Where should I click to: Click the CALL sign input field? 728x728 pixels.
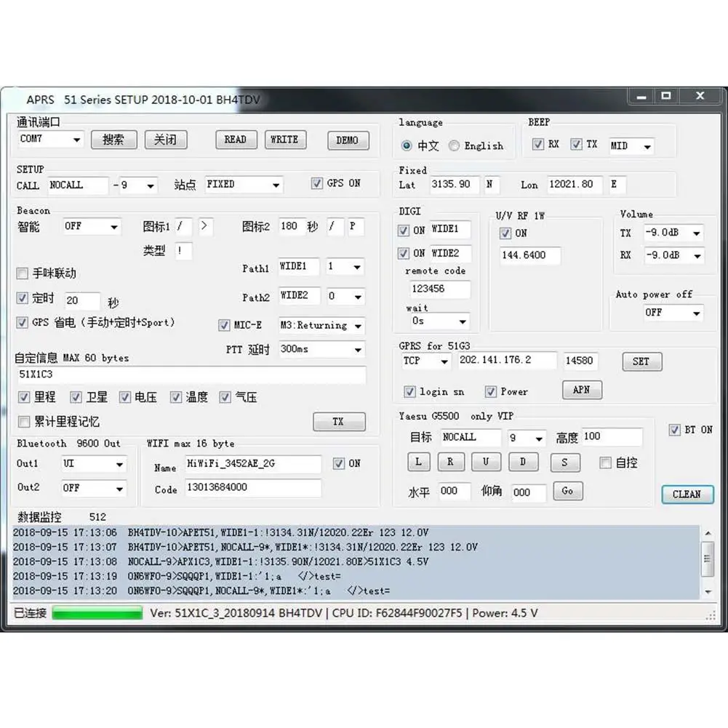click(77, 185)
